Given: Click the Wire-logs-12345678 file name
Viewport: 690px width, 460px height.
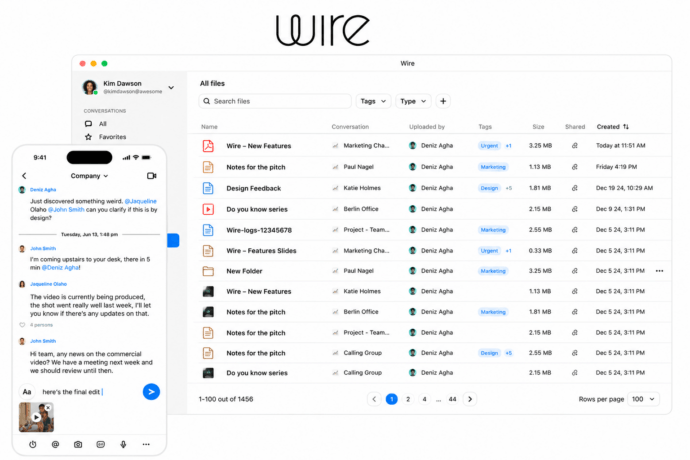Looking at the screenshot, I should pyautogui.click(x=259, y=230).
